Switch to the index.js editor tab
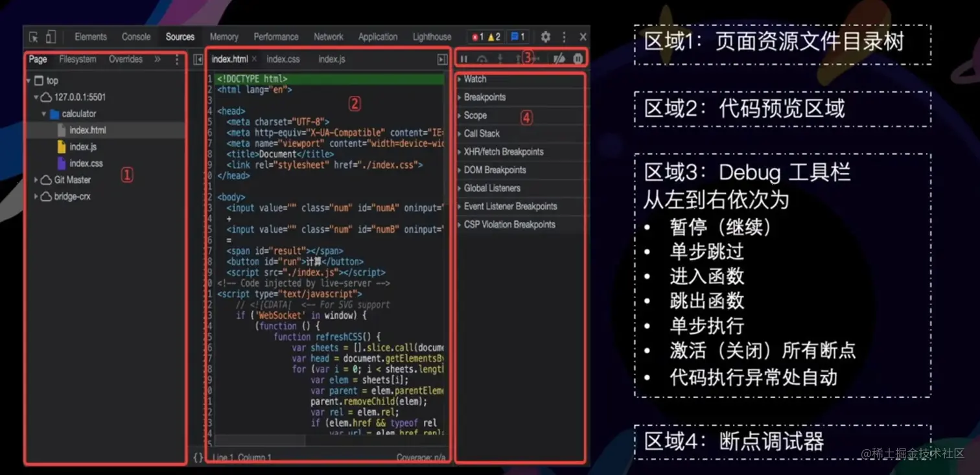The width and height of the screenshot is (980, 475). pos(332,59)
